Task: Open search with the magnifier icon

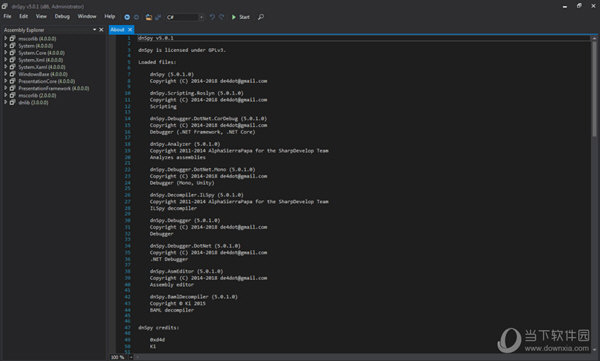Action: [261, 17]
